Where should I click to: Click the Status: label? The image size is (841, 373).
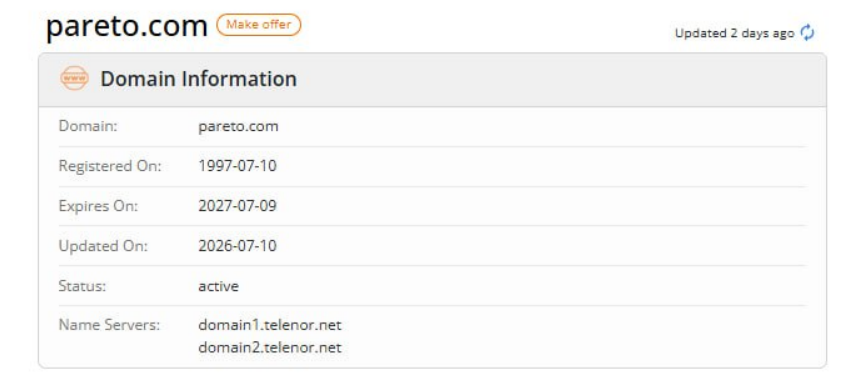tap(82, 286)
